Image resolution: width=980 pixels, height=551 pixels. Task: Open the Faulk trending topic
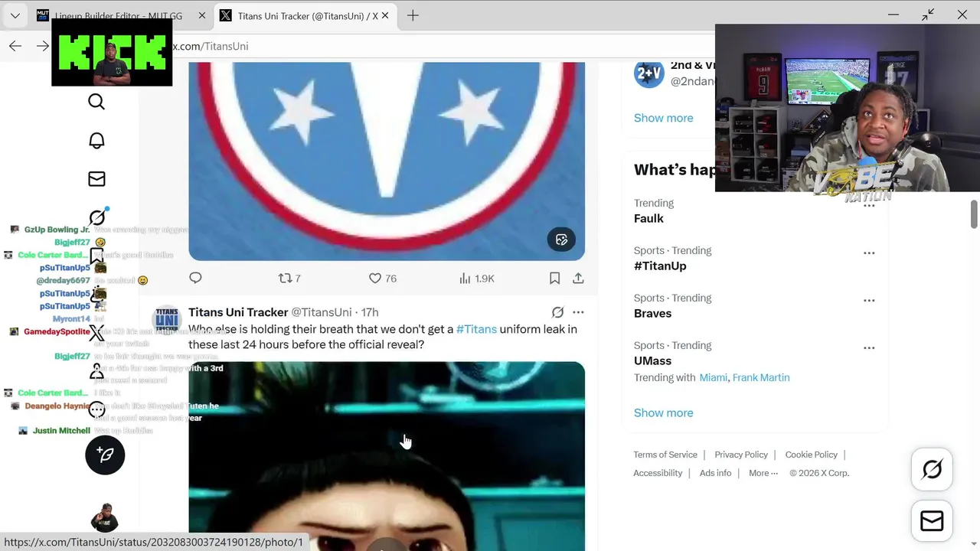tap(648, 219)
